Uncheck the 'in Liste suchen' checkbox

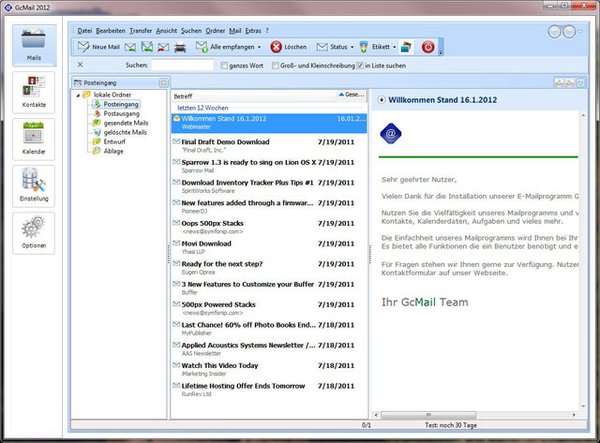click(360, 65)
